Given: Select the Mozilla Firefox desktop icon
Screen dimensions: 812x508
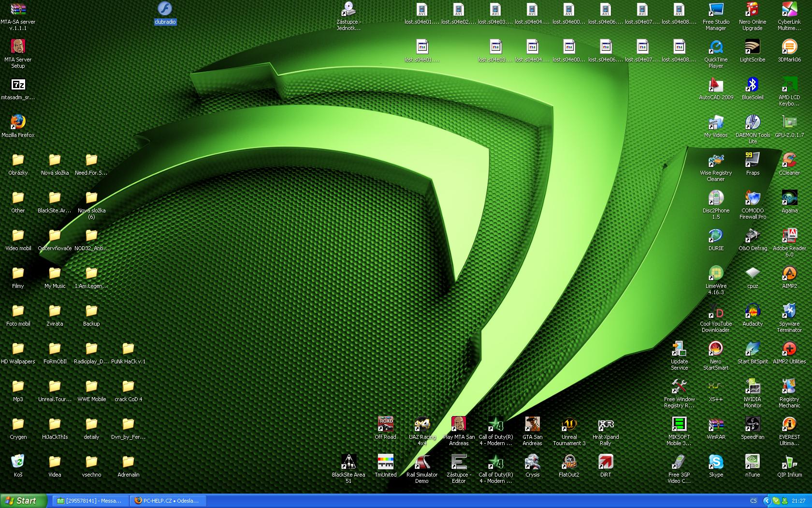Looking at the screenshot, I should [x=18, y=122].
